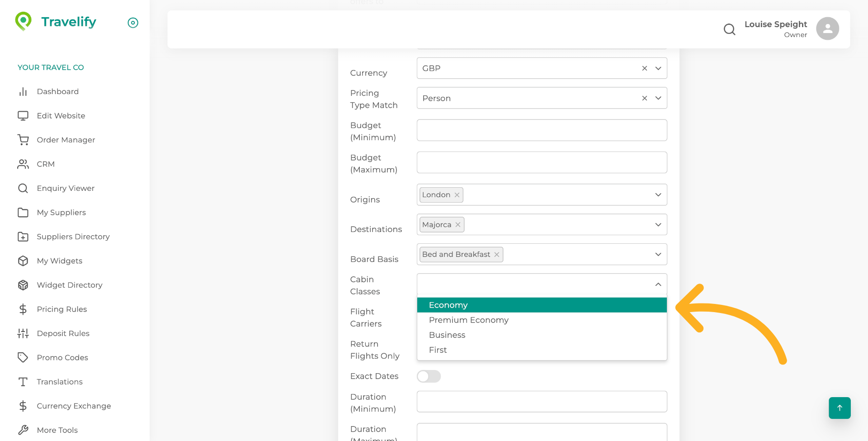Open My Suppliers folder icon
This screenshot has height=441, width=868.
tap(23, 213)
